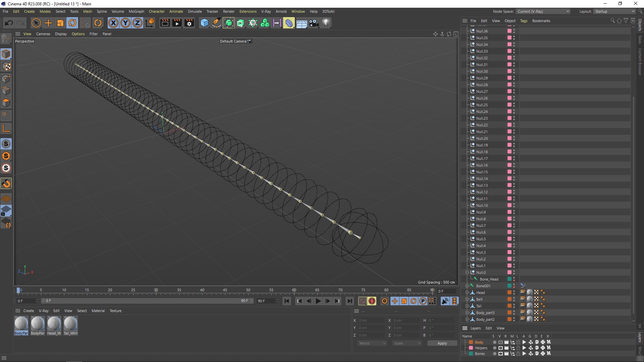Open the World coordinate system dropdown
The height and width of the screenshot is (362, 644).
pyautogui.click(x=372, y=343)
